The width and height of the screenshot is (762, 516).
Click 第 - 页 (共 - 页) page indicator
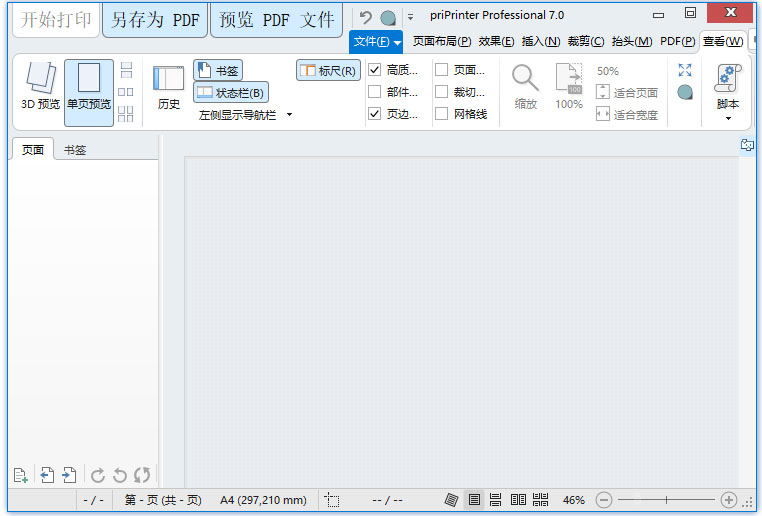[163, 500]
